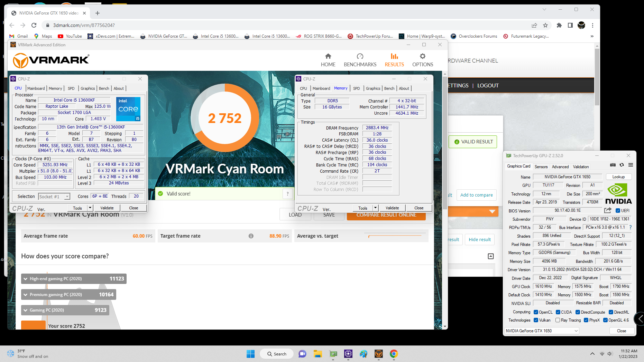Screen dimensions: 644x362
Task: Click the browser reload icon
Action: click(x=34, y=25)
